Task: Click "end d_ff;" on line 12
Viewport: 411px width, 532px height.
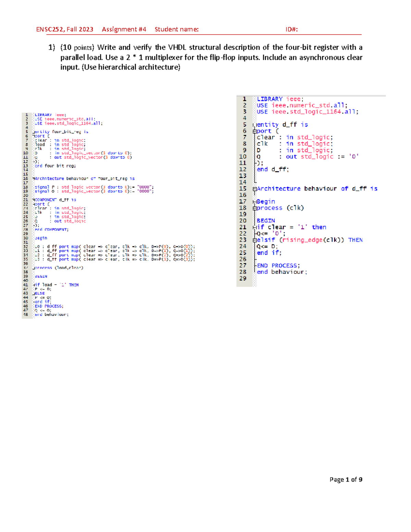Action: (273, 169)
